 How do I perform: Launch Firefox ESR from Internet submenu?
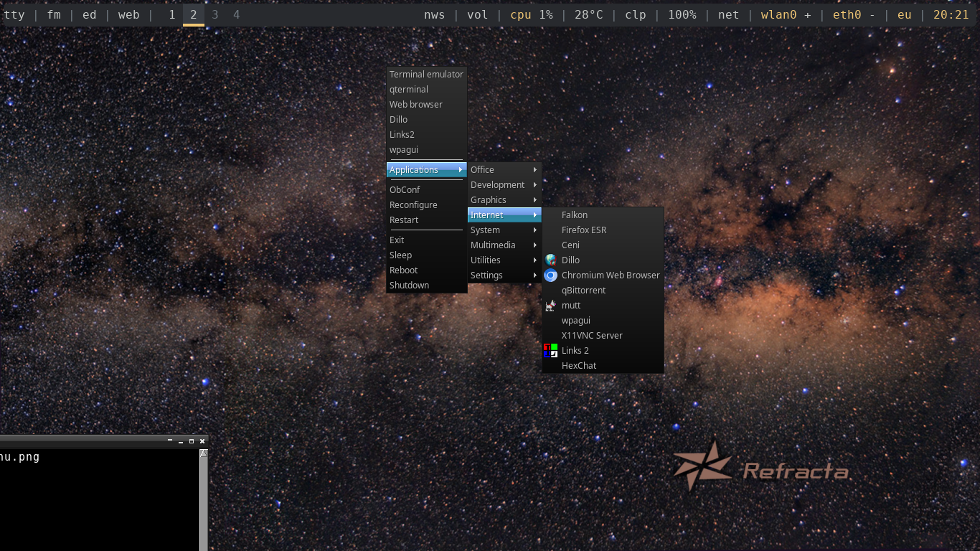coord(603,230)
